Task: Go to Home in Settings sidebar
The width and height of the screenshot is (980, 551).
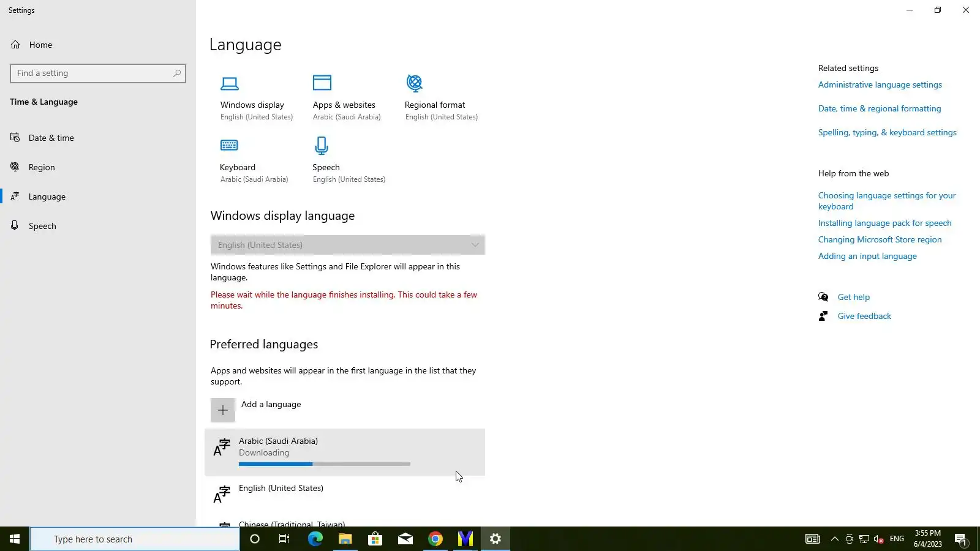Action: pos(40,45)
